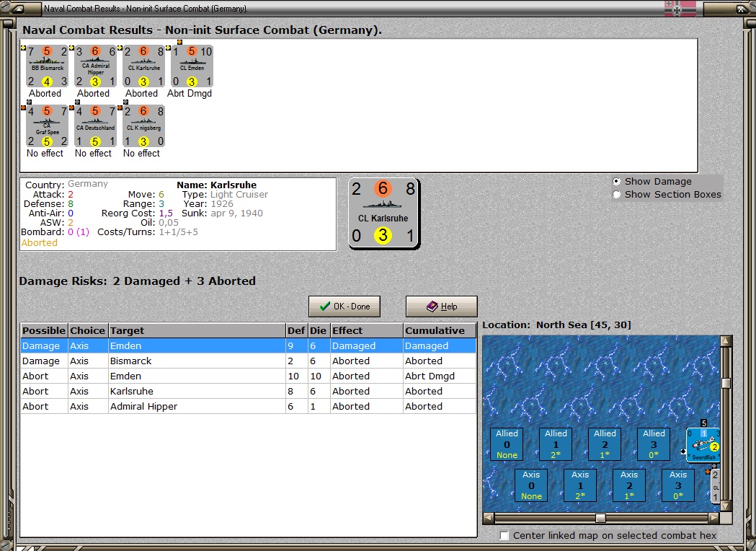Select the CA Graf Spee unit counter

pos(47,126)
